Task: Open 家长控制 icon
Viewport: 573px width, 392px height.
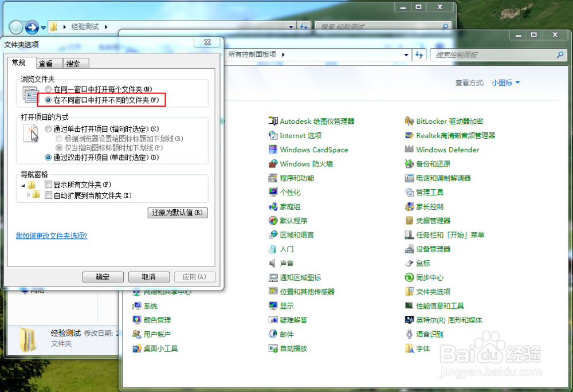Action: [409, 206]
